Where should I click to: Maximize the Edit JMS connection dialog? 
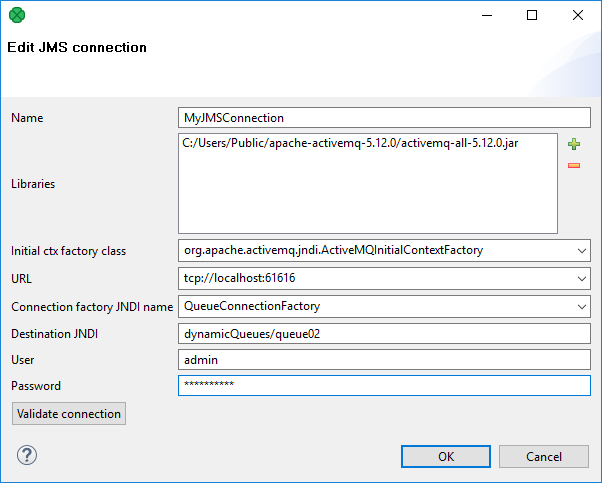(x=532, y=15)
